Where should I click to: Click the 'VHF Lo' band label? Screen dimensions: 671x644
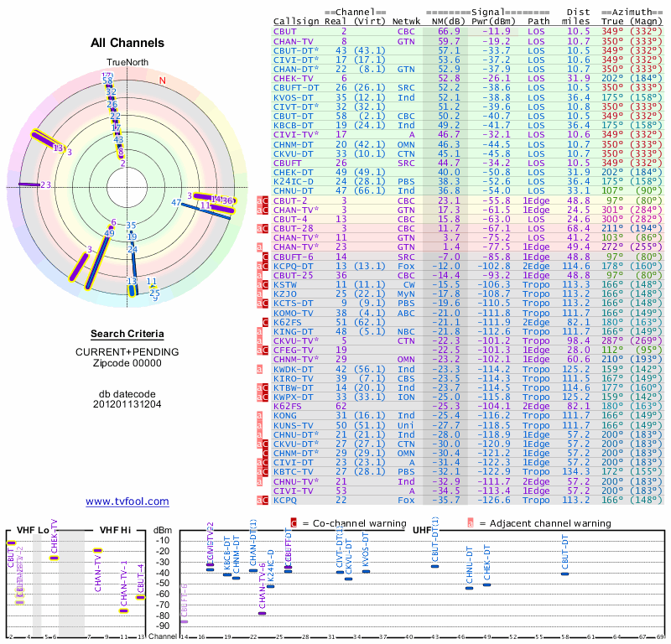[33, 530]
